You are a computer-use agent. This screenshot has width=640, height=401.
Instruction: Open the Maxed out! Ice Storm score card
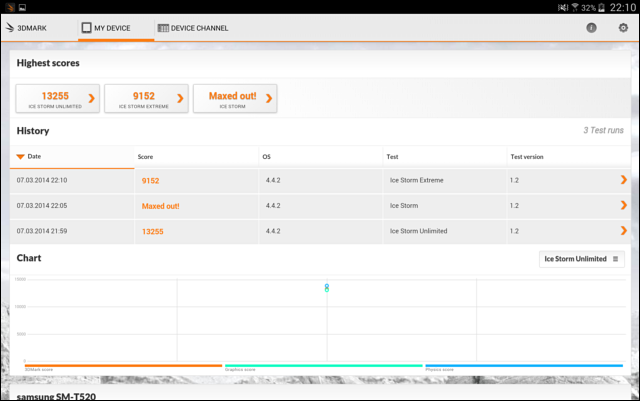(x=235, y=98)
